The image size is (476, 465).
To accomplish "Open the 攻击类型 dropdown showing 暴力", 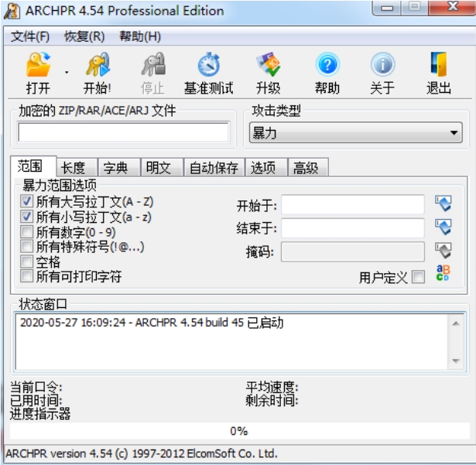I will pyautogui.click(x=356, y=132).
